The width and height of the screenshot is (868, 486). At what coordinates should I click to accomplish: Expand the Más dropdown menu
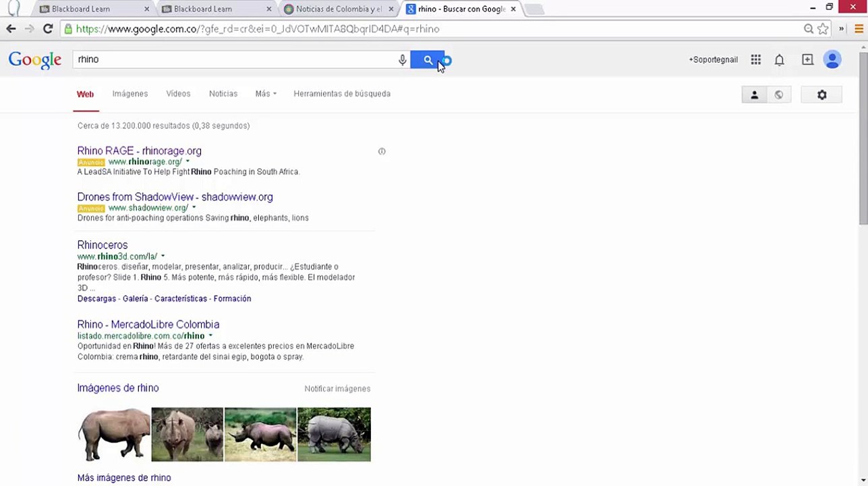pos(266,94)
